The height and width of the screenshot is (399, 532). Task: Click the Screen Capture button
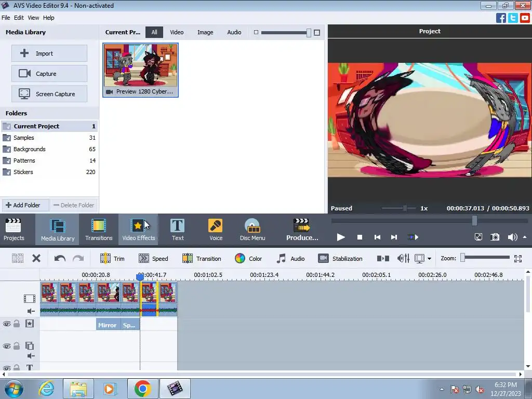click(49, 94)
